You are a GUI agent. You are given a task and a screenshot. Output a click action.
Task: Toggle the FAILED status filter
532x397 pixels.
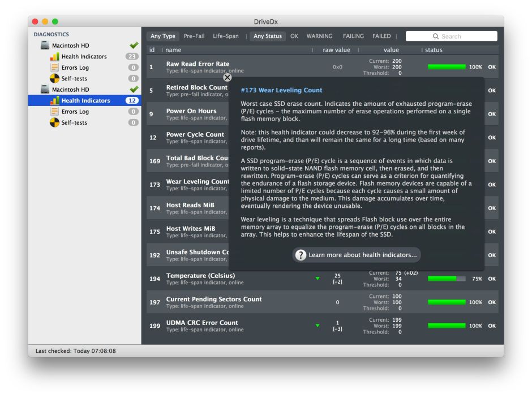[381, 36]
